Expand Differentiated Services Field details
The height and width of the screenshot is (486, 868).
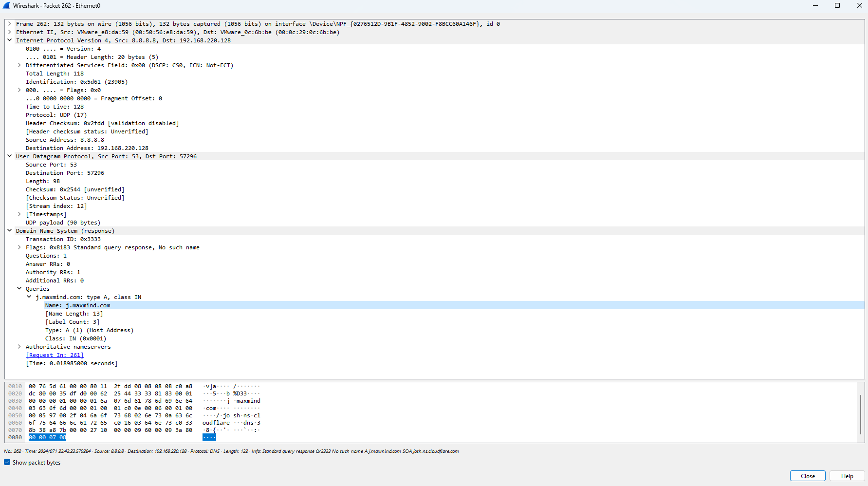(x=19, y=65)
